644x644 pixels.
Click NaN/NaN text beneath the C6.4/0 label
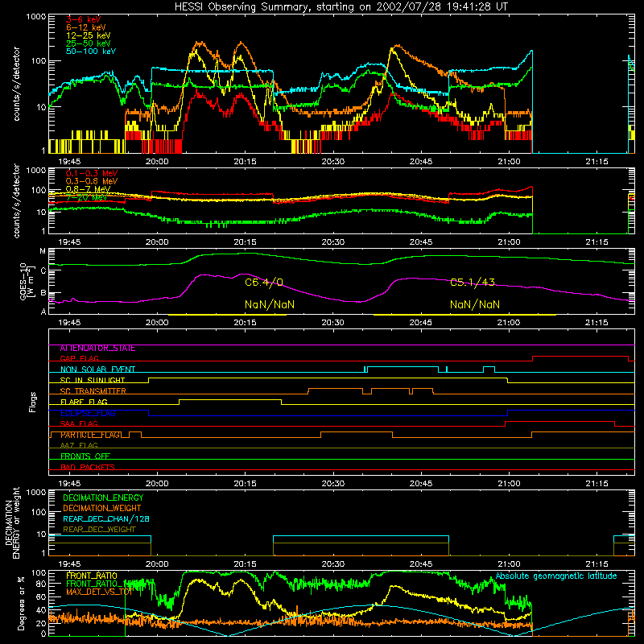click(270, 304)
